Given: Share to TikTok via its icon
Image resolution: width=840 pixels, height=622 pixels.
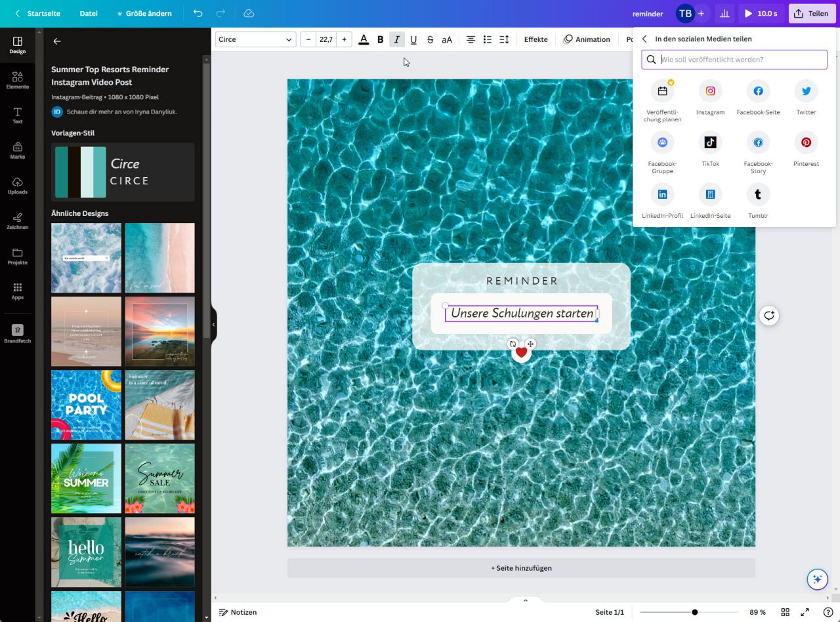Looking at the screenshot, I should pos(710,142).
